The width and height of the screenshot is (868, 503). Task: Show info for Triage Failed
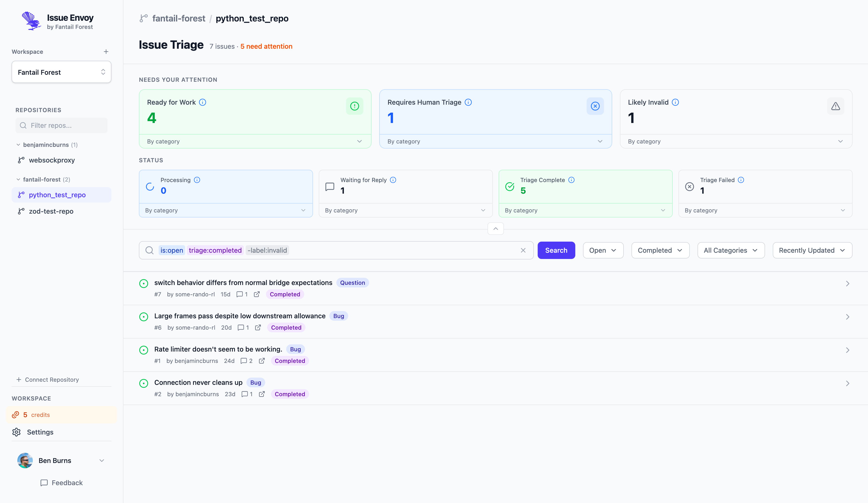coord(741,180)
